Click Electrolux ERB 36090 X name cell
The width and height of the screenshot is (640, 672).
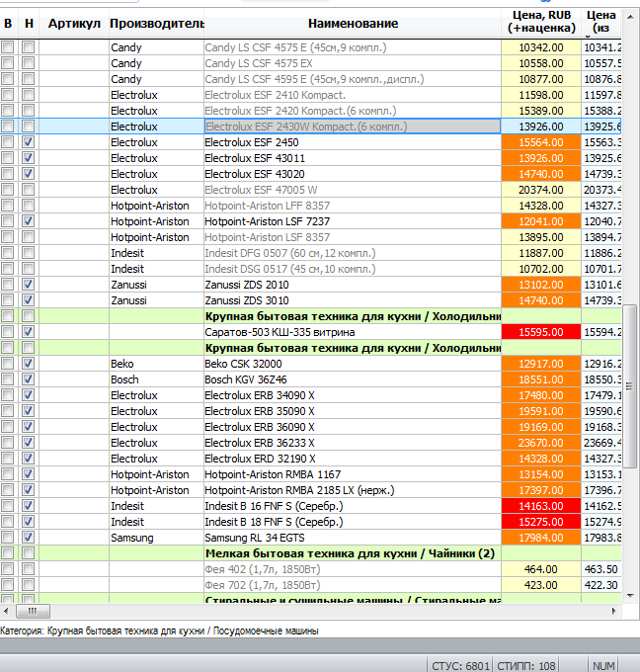point(353,427)
